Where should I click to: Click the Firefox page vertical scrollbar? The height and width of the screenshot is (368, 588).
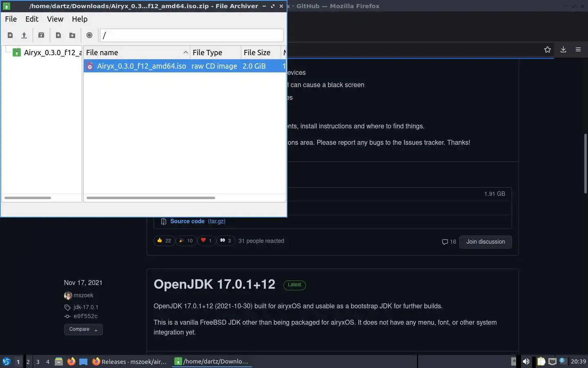pos(585,164)
